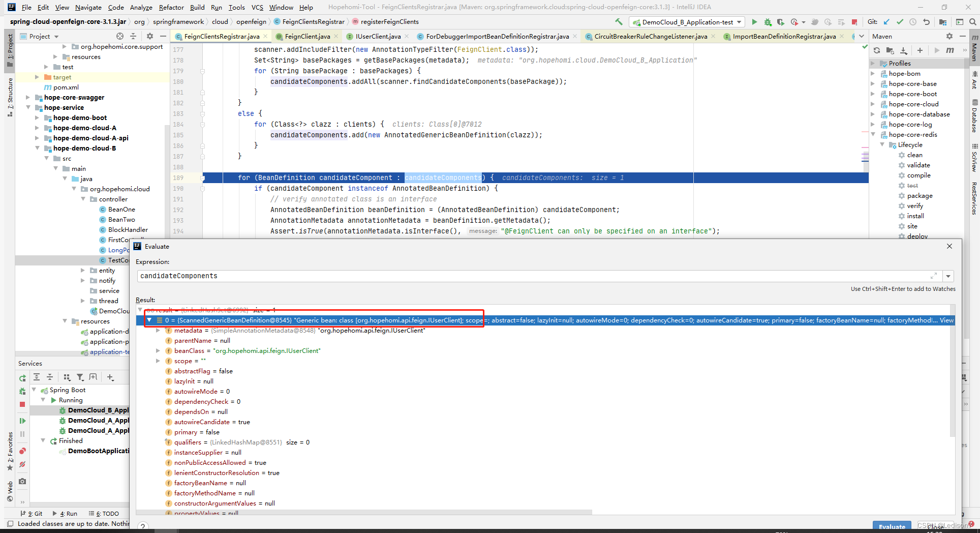This screenshot has height=533, width=980.
Task: Open the Refactor menu
Action: pyautogui.click(x=171, y=7)
